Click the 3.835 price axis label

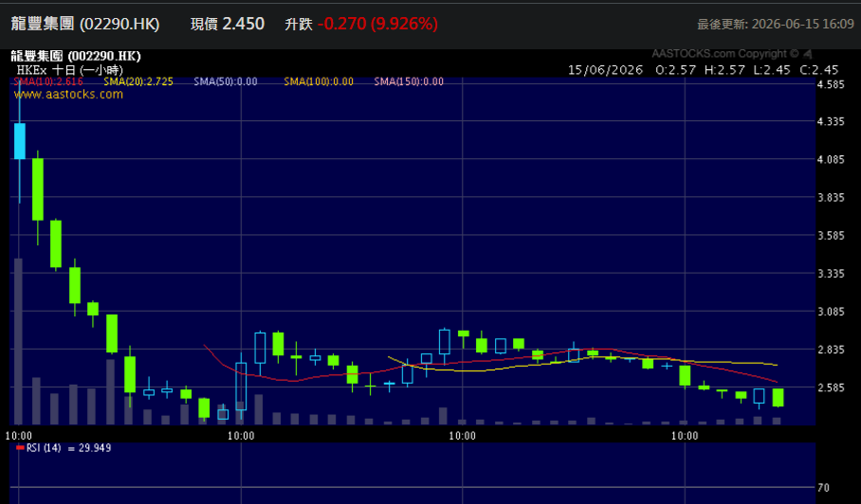tap(831, 197)
